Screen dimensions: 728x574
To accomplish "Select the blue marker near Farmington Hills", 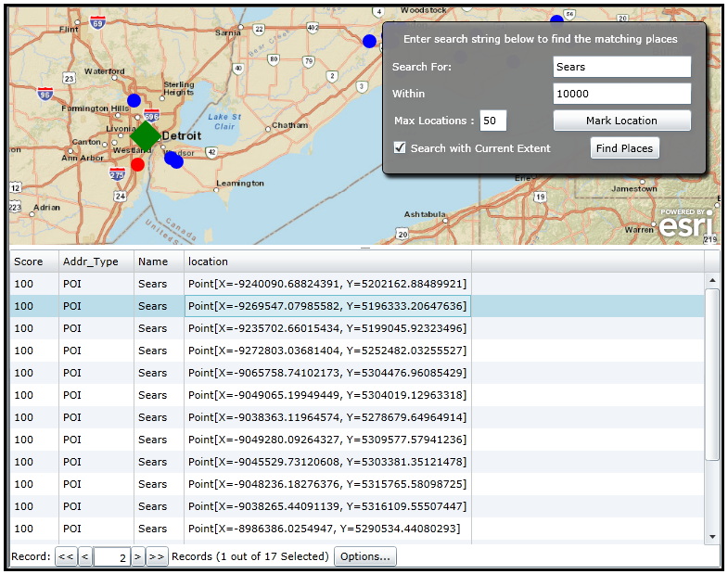I will point(134,100).
